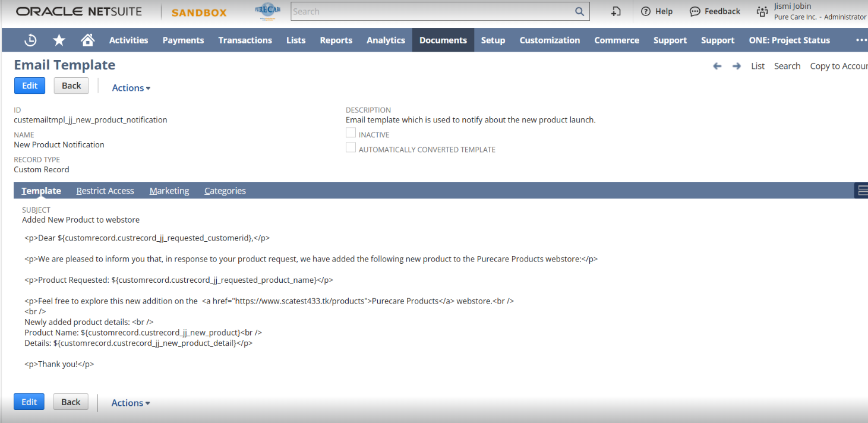Go to the previous record arrow
Image resolution: width=868 pixels, height=423 pixels.
tap(717, 66)
